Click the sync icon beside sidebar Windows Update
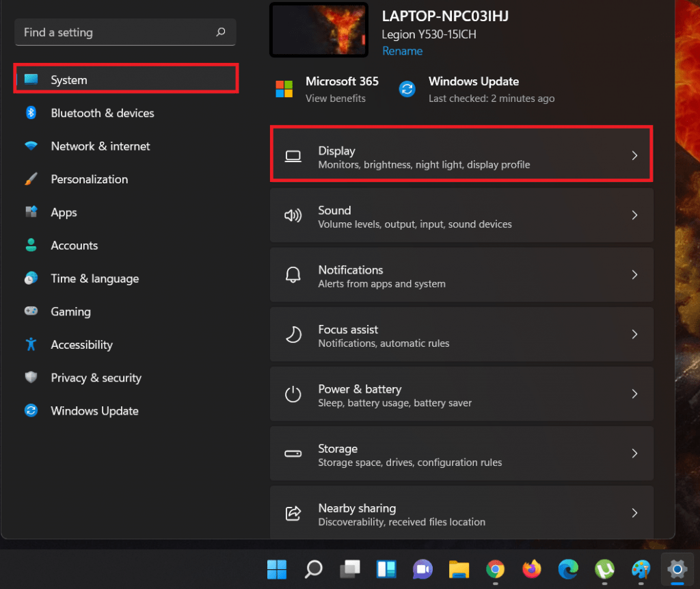The height and width of the screenshot is (589, 700). tap(31, 410)
